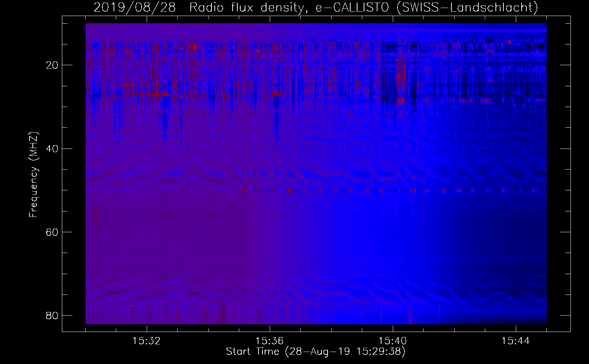Click the 20 MHz frequency tick label
Screen dimensions: 589x364
tap(52, 66)
